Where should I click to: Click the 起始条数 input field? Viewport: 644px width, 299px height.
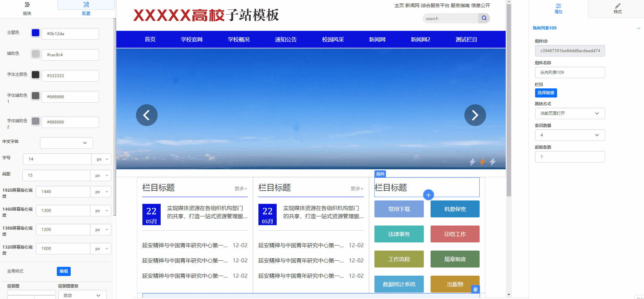point(570,157)
